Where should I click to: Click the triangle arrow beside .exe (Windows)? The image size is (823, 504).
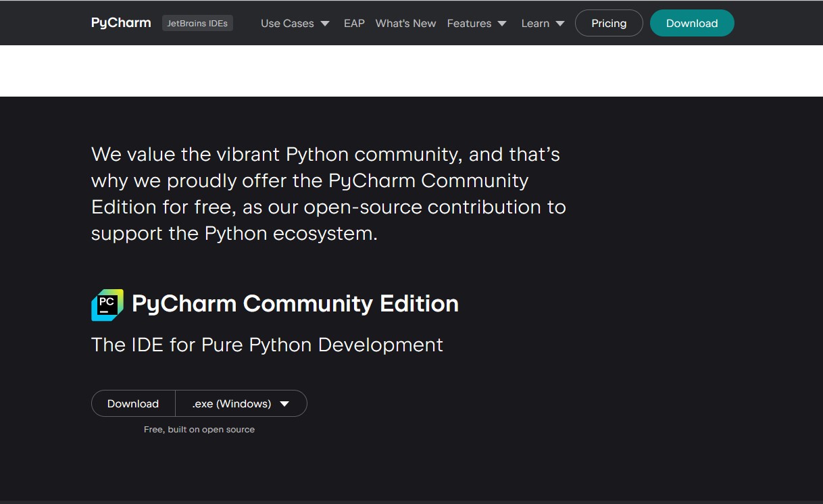(x=284, y=404)
